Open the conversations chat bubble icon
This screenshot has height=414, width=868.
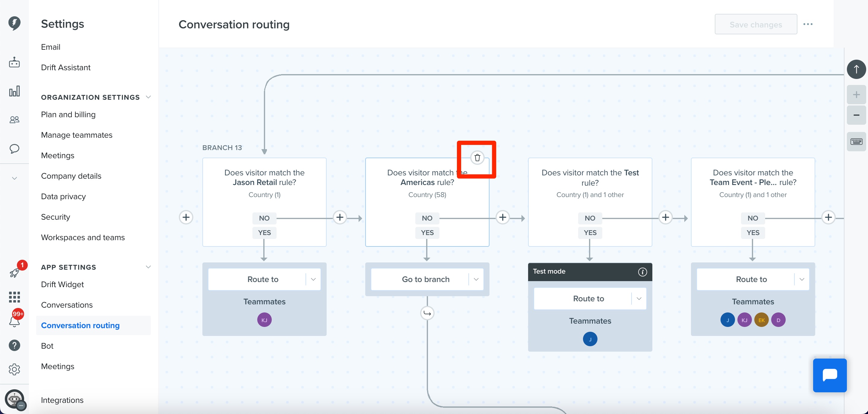point(14,149)
